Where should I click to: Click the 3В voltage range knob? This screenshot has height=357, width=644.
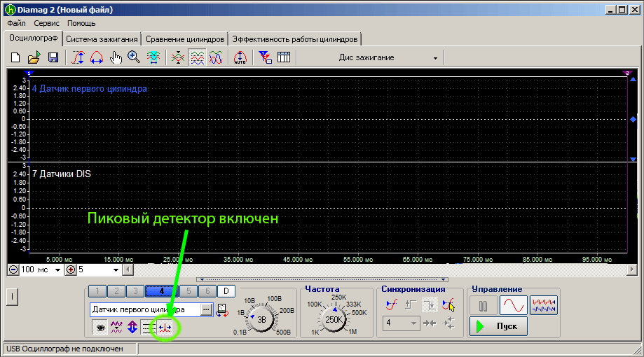point(261,319)
